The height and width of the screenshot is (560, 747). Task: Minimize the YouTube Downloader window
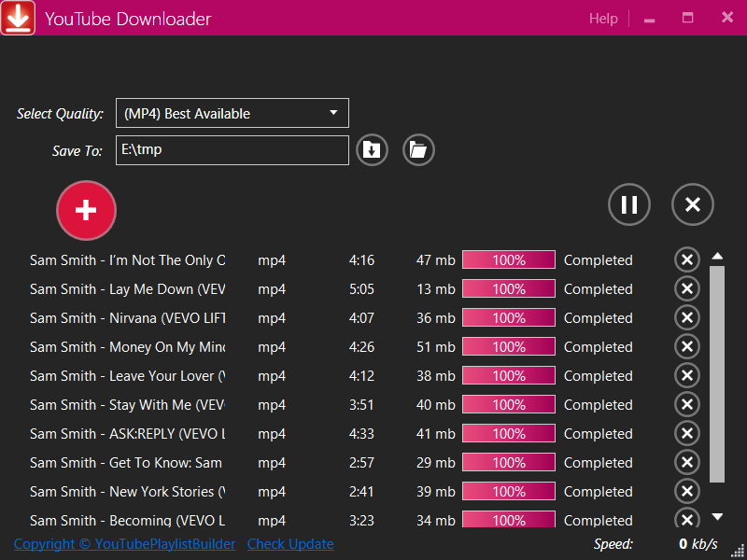649,19
